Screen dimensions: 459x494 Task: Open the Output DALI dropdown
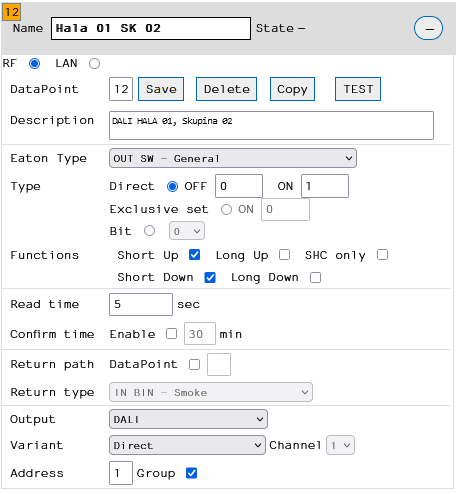pos(188,419)
